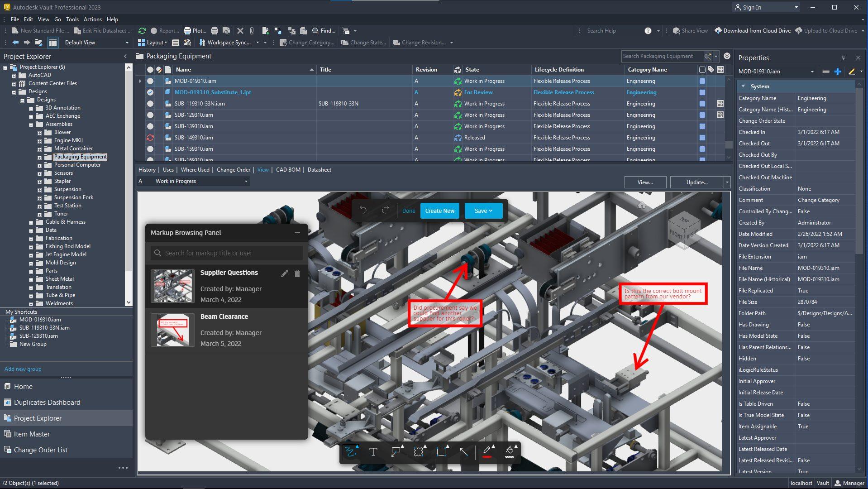The width and height of the screenshot is (868, 489).
Task: Open the Work in Progress revision dropdown
Action: (x=246, y=181)
